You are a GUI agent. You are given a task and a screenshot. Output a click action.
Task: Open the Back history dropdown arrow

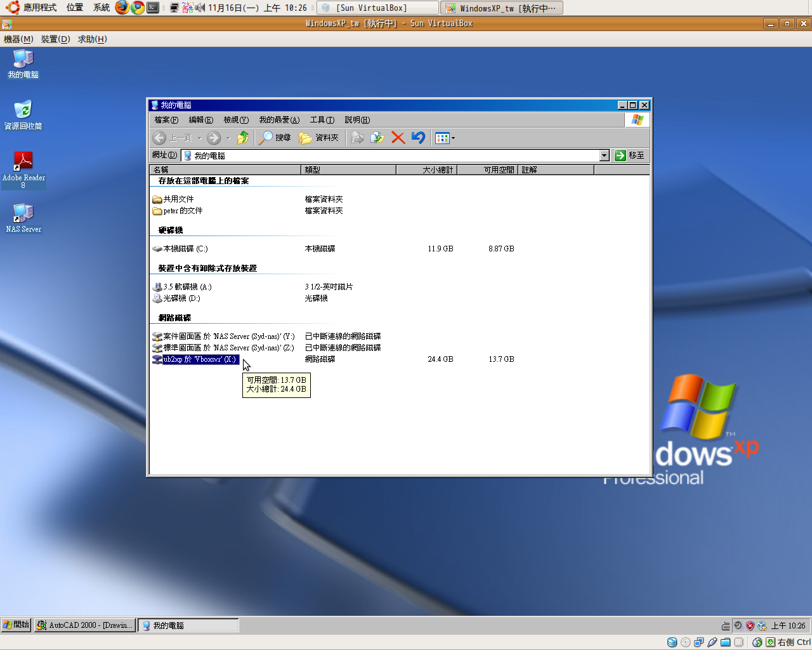(x=199, y=138)
